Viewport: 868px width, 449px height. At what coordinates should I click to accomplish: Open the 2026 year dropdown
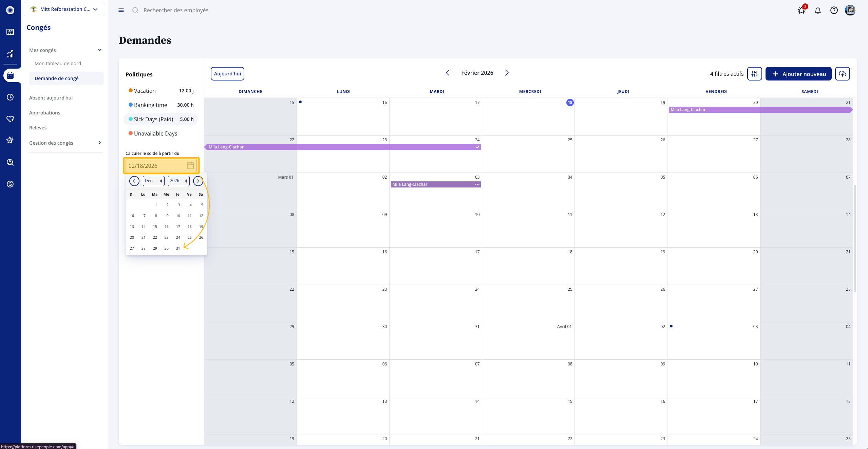coord(178,181)
